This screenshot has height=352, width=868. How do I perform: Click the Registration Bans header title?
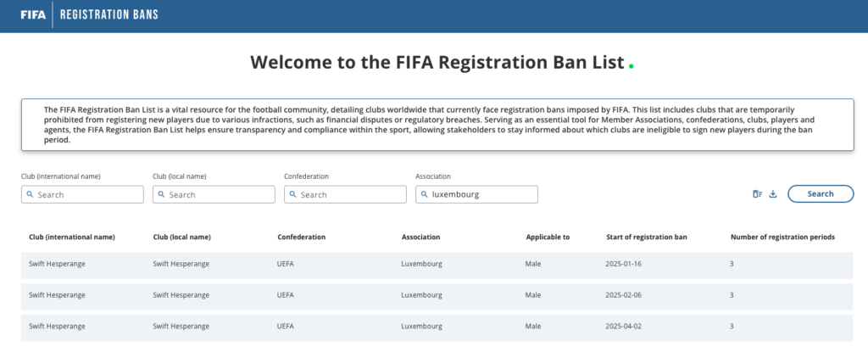(x=108, y=14)
